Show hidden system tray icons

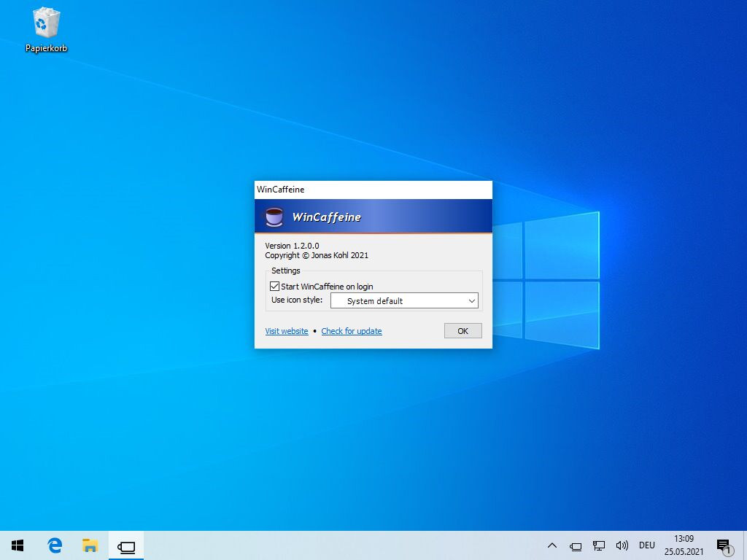tap(552, 545)
